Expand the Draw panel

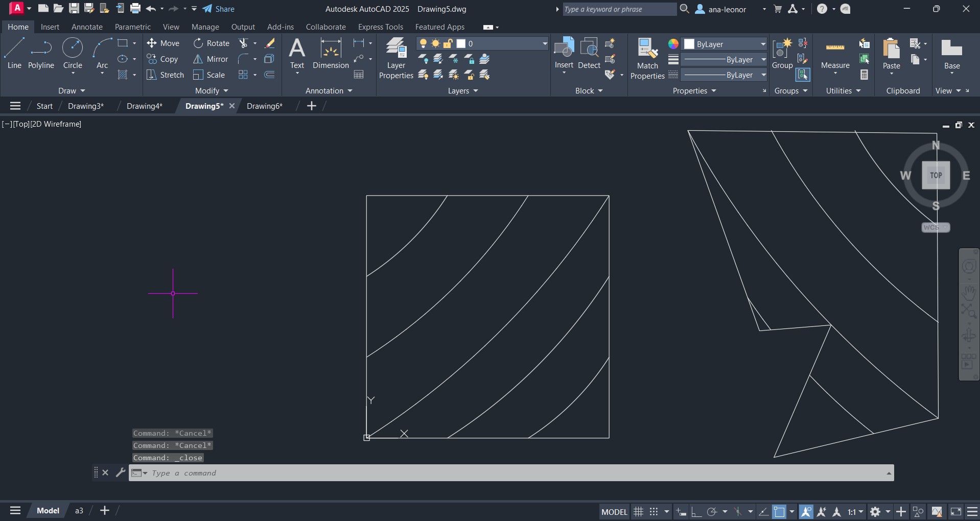tap(72, 91)
